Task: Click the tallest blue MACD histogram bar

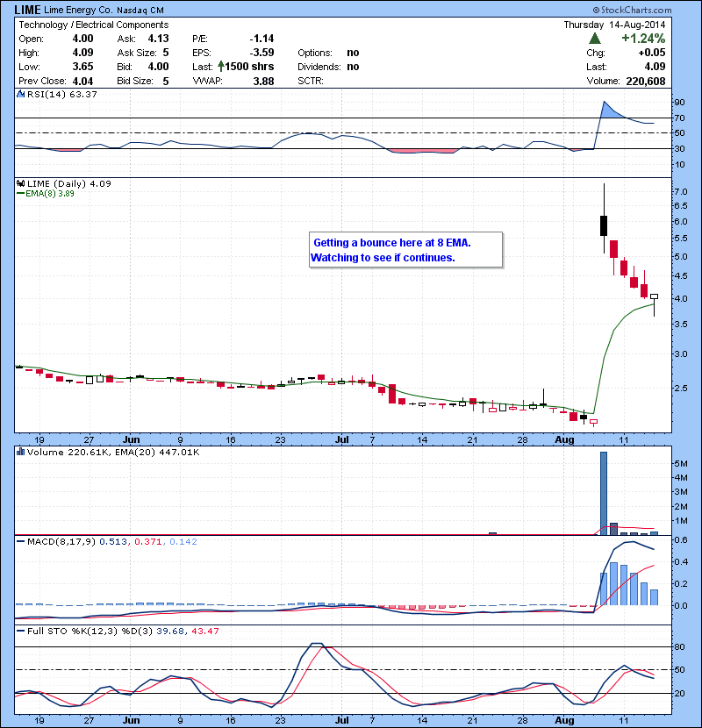Action: pos(613,583)
